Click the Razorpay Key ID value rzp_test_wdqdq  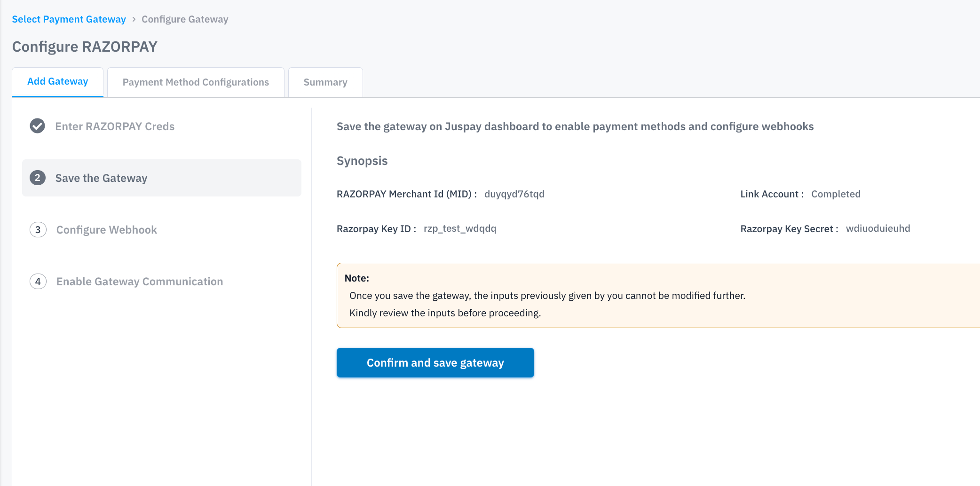(x=460, y=228)
